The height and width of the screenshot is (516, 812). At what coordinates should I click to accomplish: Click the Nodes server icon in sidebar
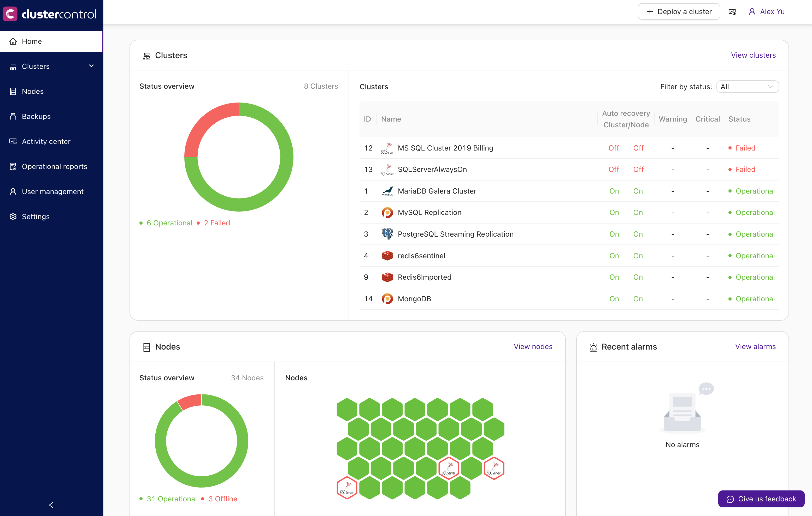click(13, 91)
